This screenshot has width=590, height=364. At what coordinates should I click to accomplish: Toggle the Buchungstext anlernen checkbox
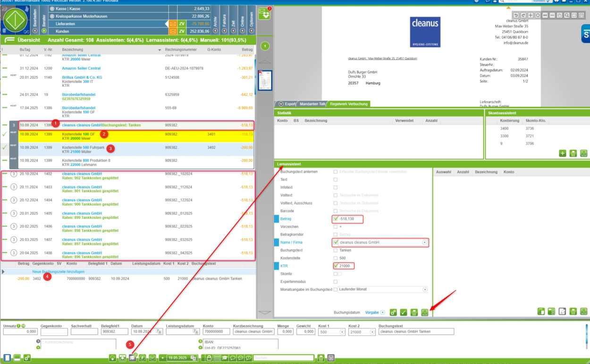(336, 172)
